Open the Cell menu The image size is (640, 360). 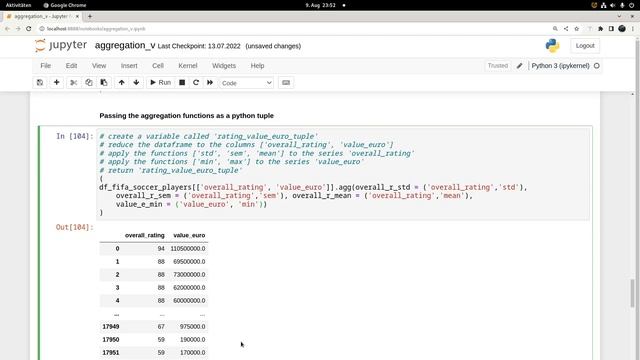pos(158,66)
